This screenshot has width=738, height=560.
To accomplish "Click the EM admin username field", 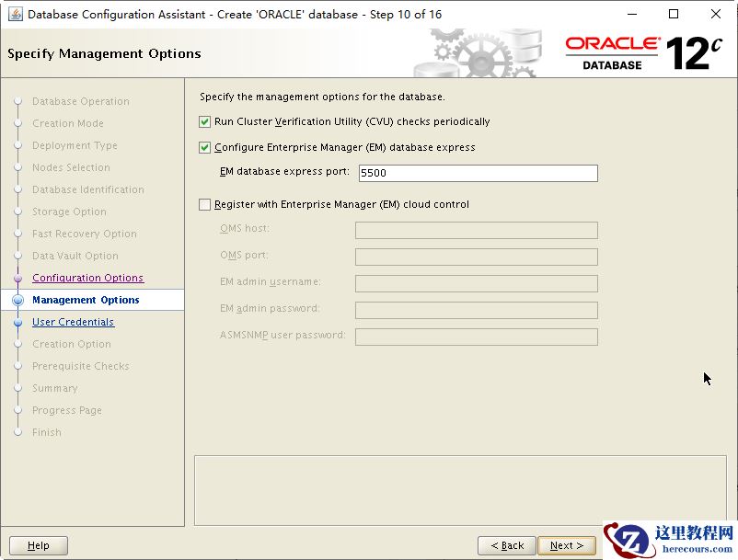I will [x=477, y=283].
